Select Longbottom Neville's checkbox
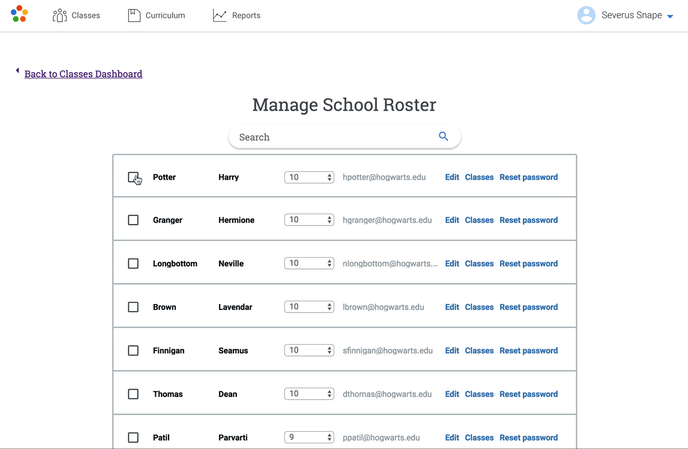 [x=133, y=263]
